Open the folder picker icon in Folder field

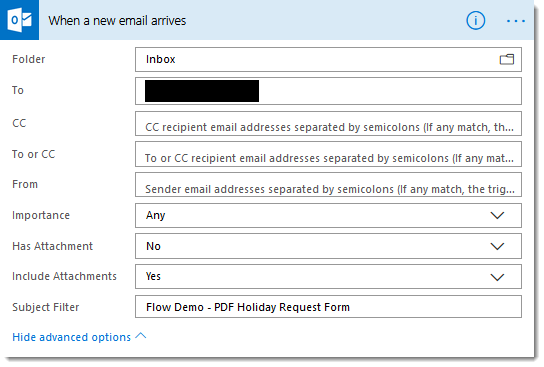(x=507, y=59)
